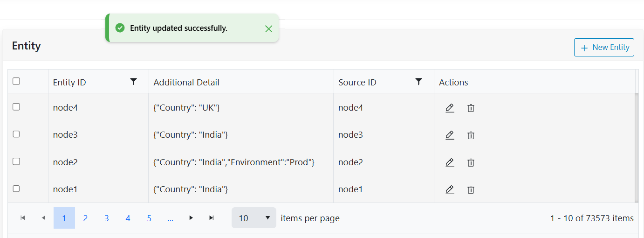This screenshot has height=238, width=644.
Task: Open the Entity ID column filter
Action: point(134,82)
